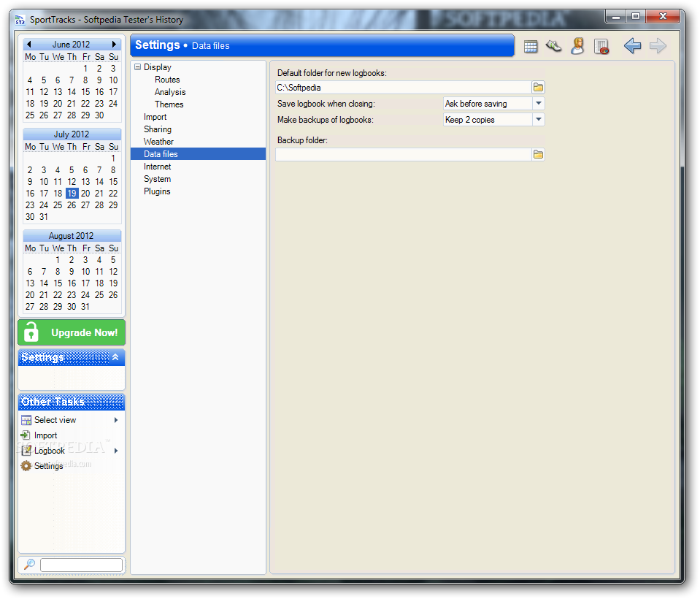Open the Save logbook when closing dropdown
700x599 pixels.
(539, 103)
